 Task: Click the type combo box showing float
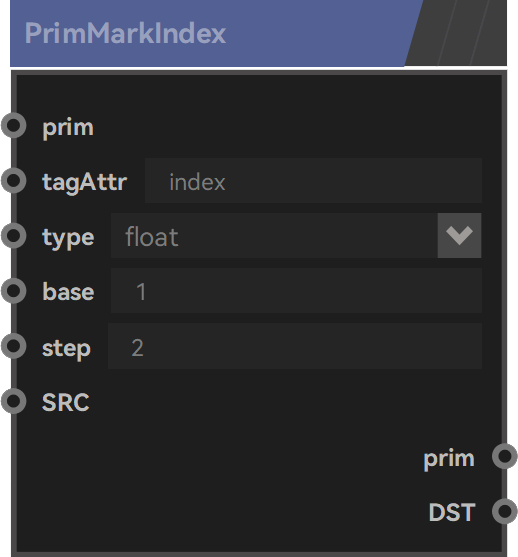pos(296,236)
